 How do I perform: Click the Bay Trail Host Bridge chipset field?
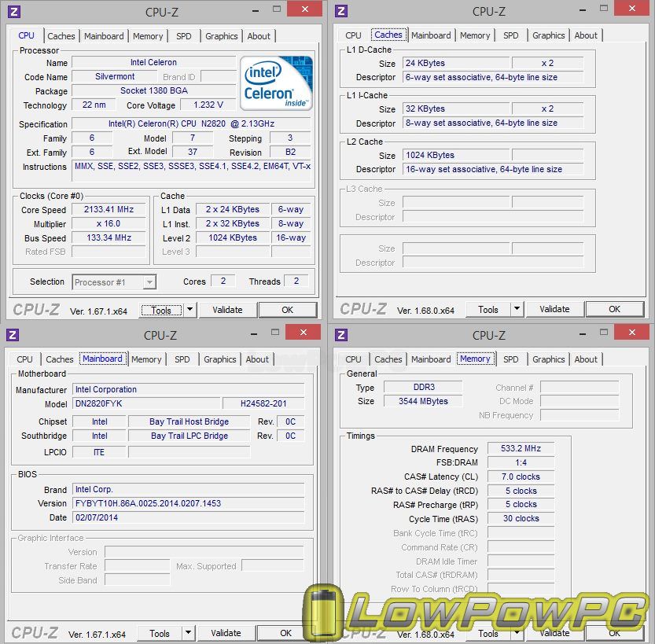click(x=189, y=421)
